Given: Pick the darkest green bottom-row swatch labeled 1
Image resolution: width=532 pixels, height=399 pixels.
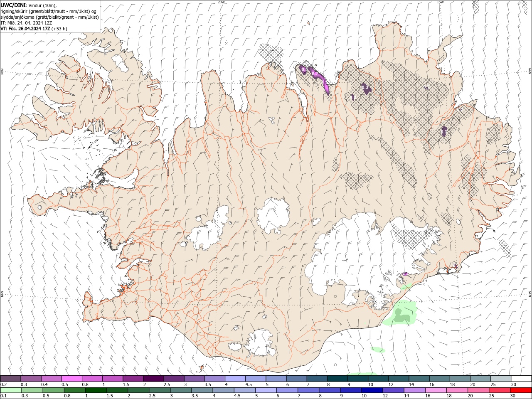Looking at the screenshot, I should [x=96, y=390].
